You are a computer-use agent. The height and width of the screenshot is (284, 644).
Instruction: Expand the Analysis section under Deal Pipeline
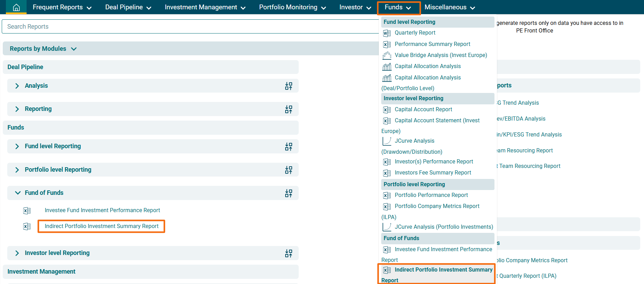tap(17, 86)
